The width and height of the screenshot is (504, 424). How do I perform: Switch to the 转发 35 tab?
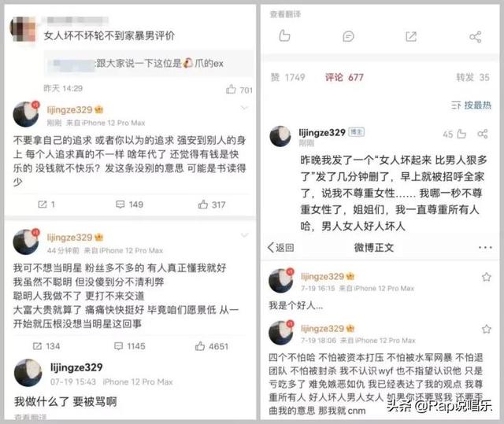472,77
